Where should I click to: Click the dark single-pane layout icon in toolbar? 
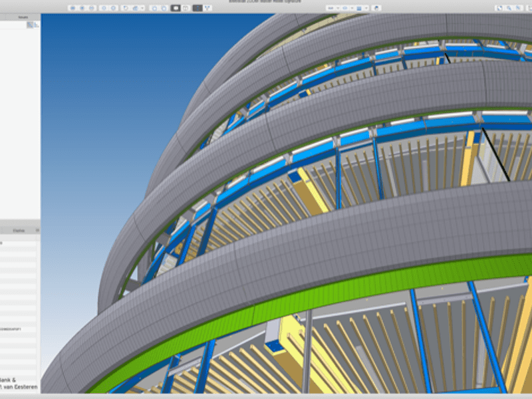click(176, 8)
